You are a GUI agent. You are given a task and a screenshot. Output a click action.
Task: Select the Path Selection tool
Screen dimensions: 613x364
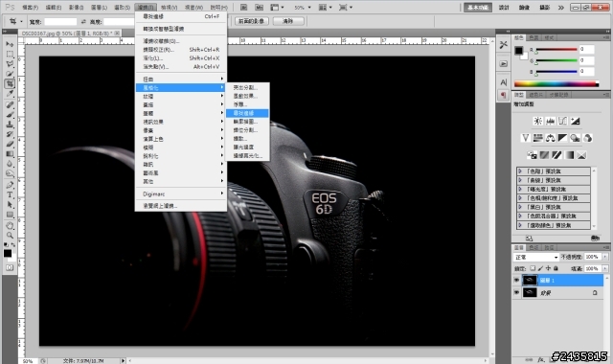click(x=10, y=204)
